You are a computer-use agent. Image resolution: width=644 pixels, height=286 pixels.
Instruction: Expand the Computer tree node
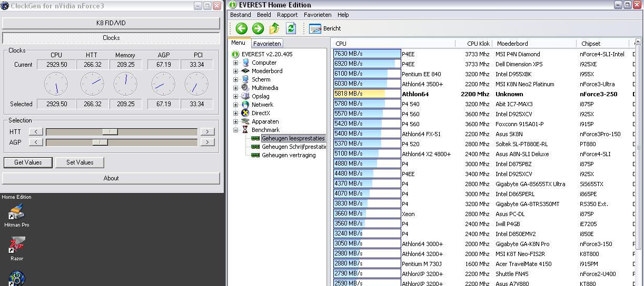[236, 63]
